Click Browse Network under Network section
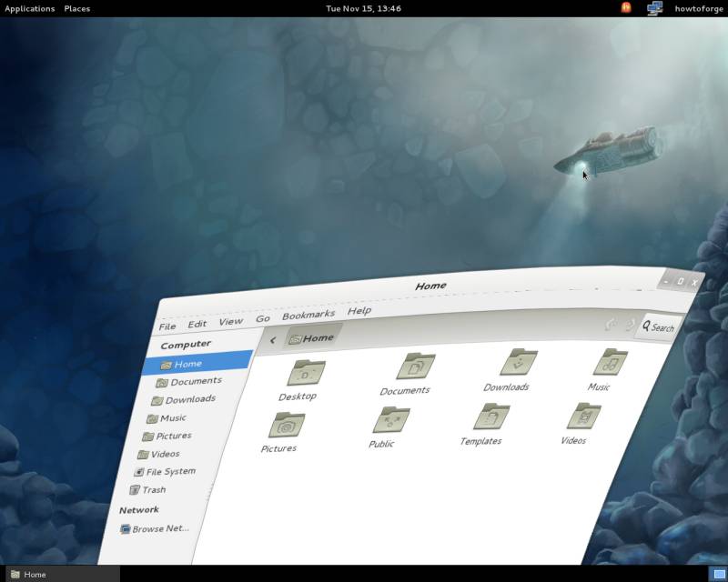Viewport: 728px width, 582px height. (x=160, y=528)
